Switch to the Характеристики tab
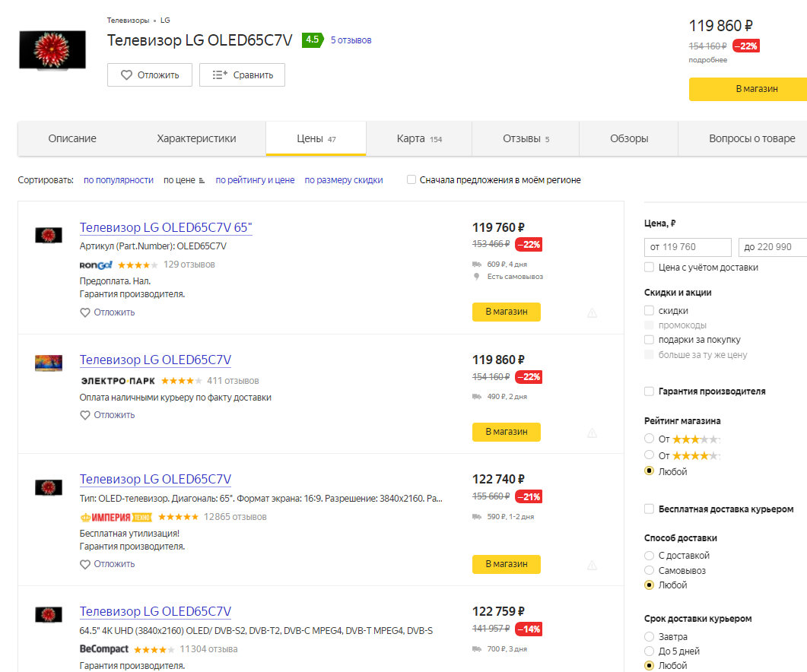 [x=196, y=138]
